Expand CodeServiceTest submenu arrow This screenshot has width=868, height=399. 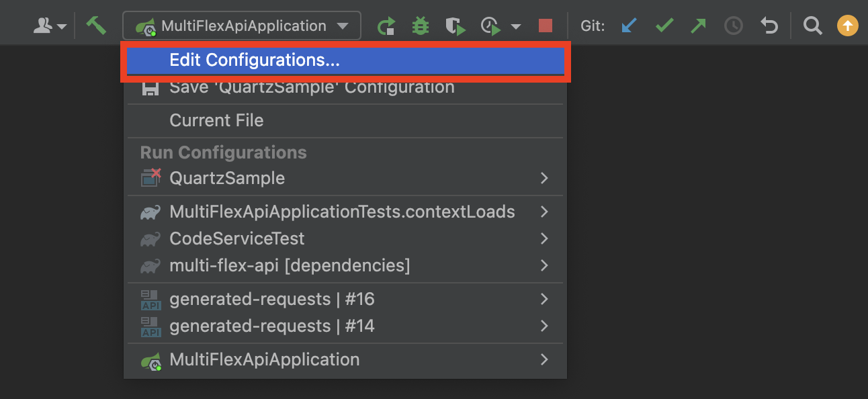click(x=544, y=238)
